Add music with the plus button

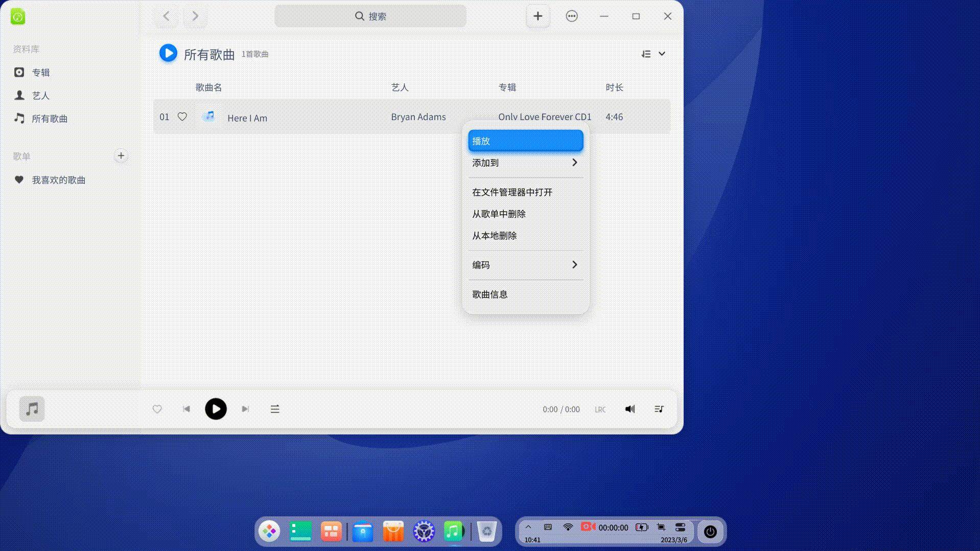(538, 16)
